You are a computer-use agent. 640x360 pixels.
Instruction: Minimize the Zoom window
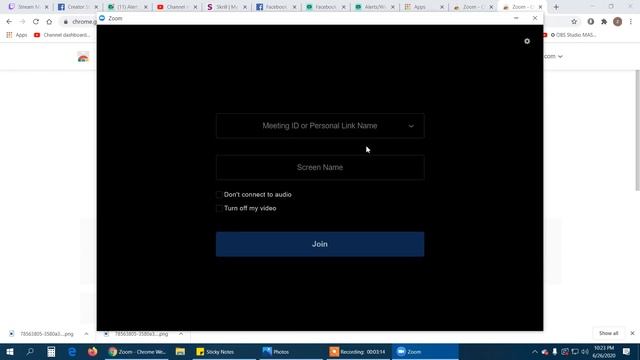516,18
